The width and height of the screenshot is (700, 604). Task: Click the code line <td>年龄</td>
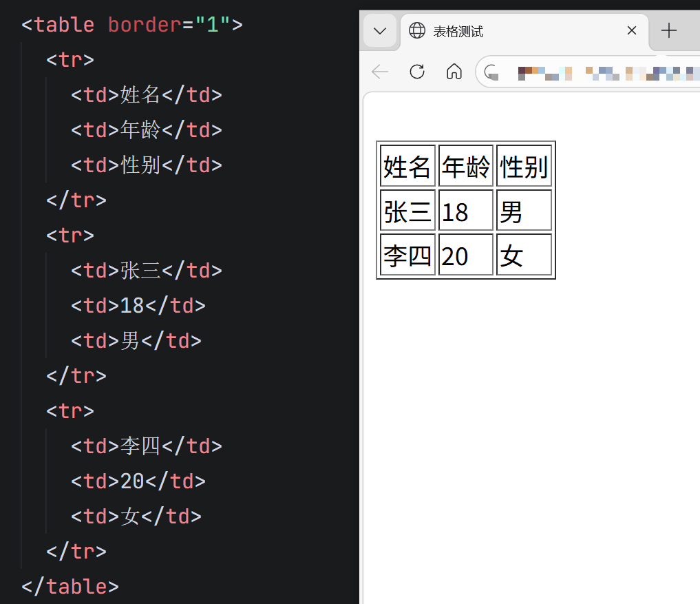pyautogui.click(x=147, y=130)
